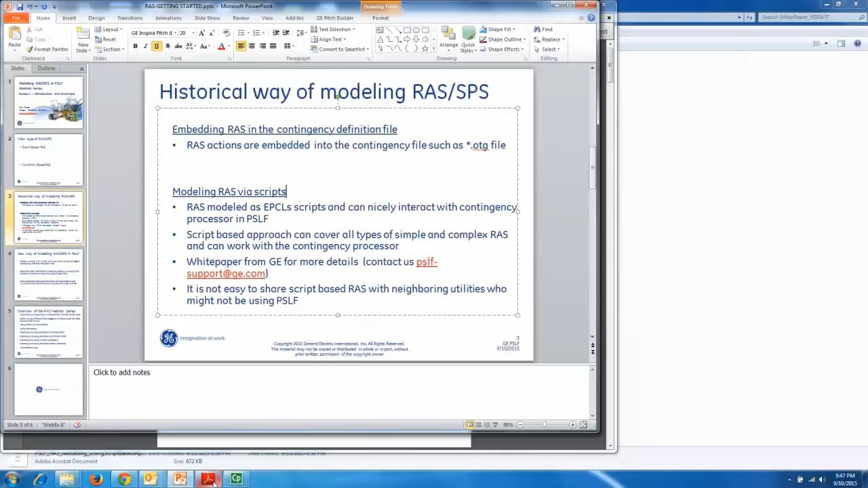Open the File menu
Viewport: 868px width, 488px height.
point(16,18)
